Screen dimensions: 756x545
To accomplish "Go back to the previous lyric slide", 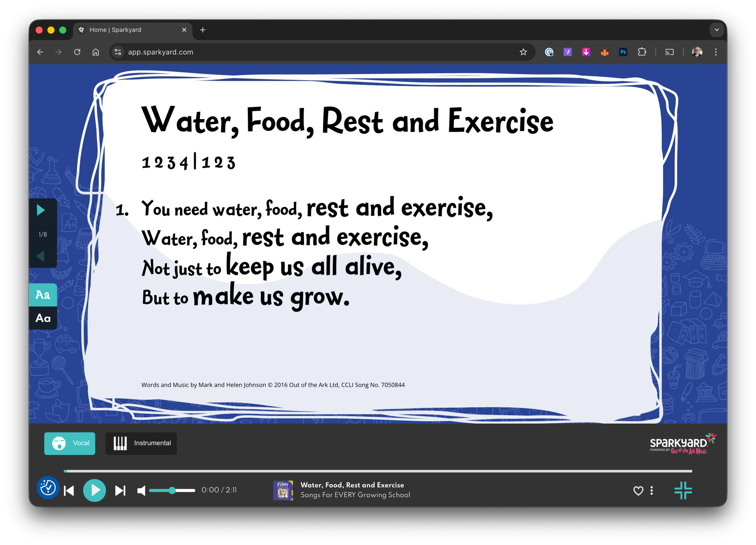I will (x=41, y=256).
